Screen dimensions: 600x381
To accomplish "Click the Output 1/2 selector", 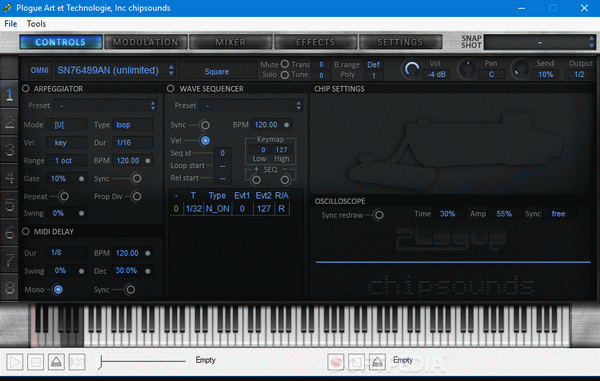I will [579, 74].
